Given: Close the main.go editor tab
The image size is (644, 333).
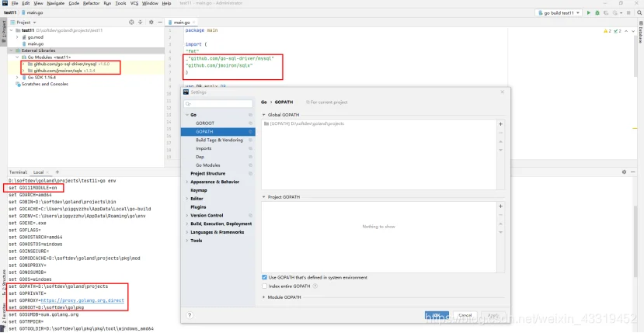Looking at the screenshot, I should click(194, 23).
